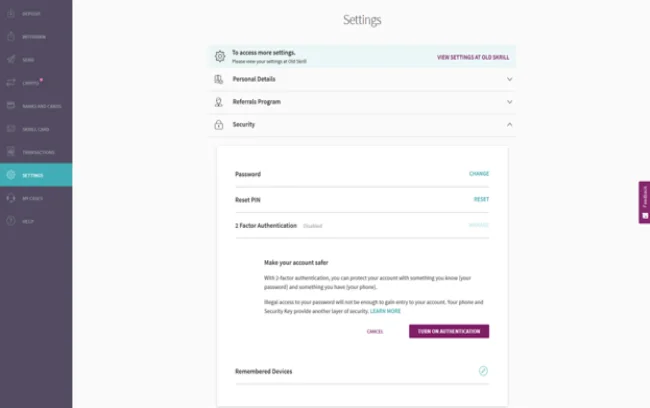
Task: Expand the Referrals Program section
Action: pos(509,102)
